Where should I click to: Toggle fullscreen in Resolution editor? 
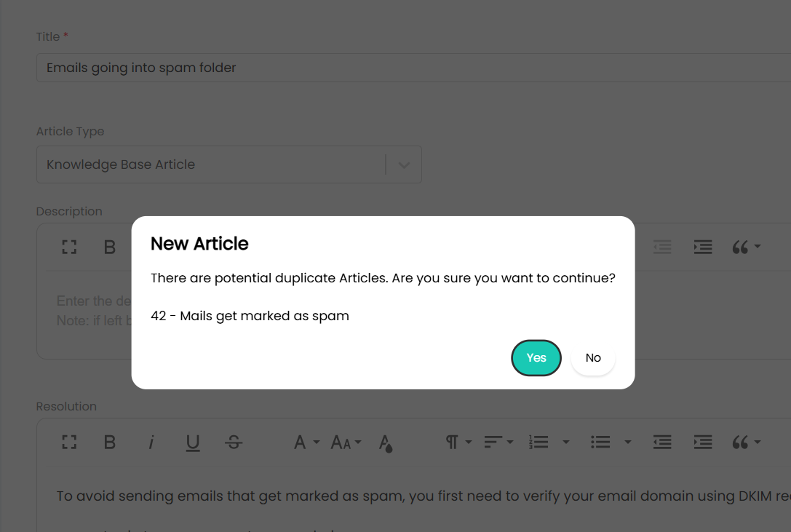69,442
